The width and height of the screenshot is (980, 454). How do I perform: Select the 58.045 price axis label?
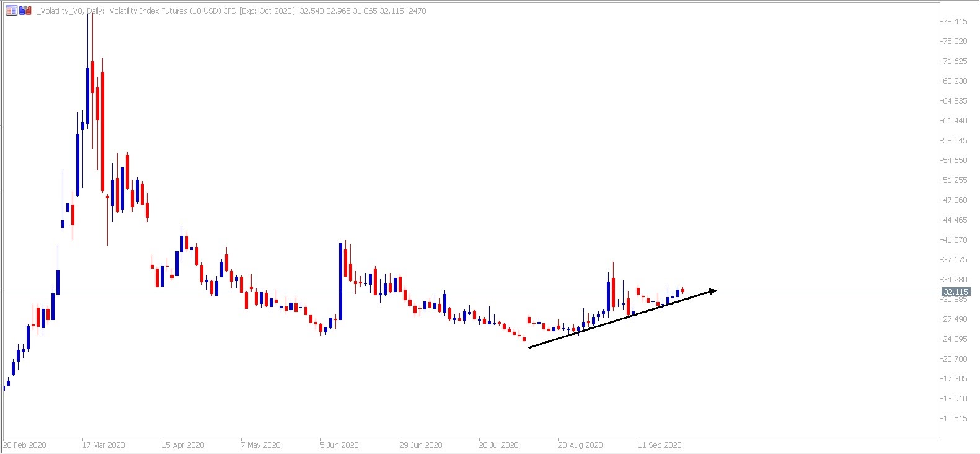[x=955, y=141]
